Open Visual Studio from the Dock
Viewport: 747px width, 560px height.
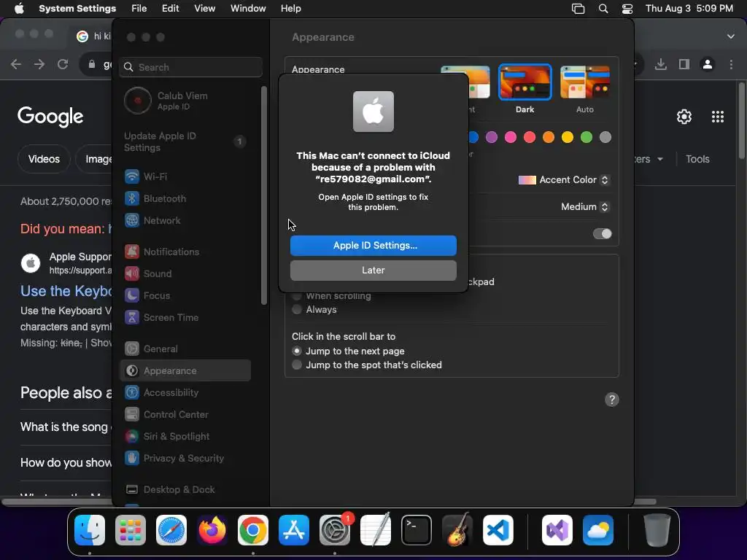[557, 530]
